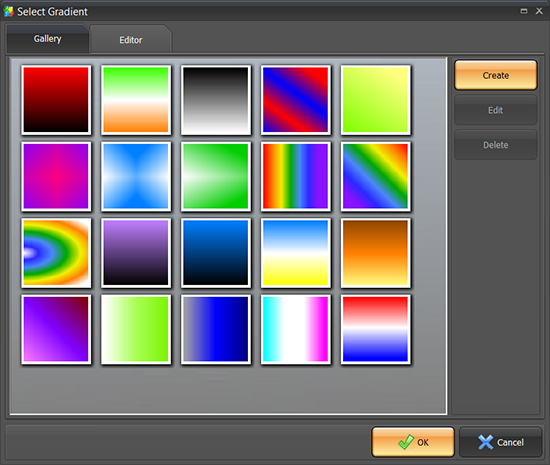This screenshot has width=550, height=465.
Task: Choose the green white orange gradient
Action: (x=136, y=100)
